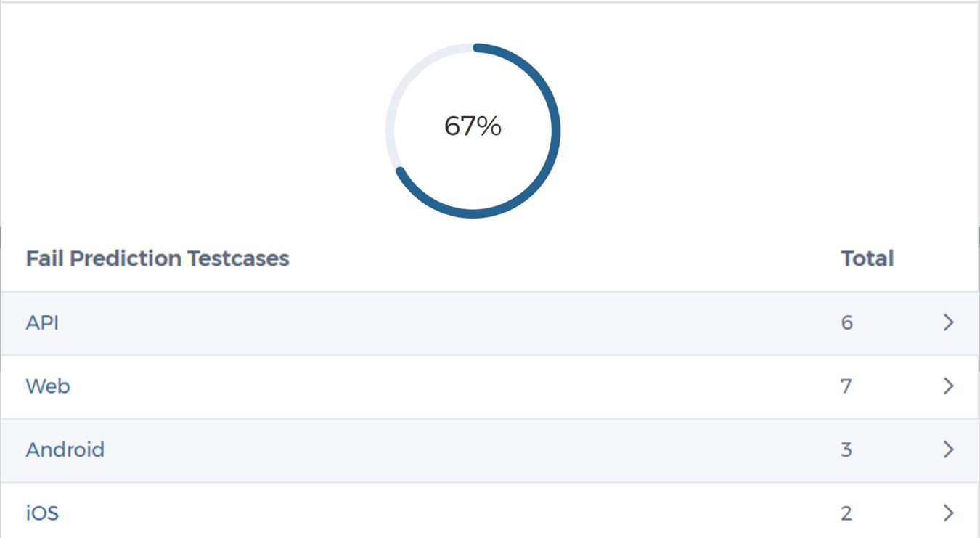Click the dark blue progress ring arc
This screenshot has height=538, width=980.
(x=555, y=131)
